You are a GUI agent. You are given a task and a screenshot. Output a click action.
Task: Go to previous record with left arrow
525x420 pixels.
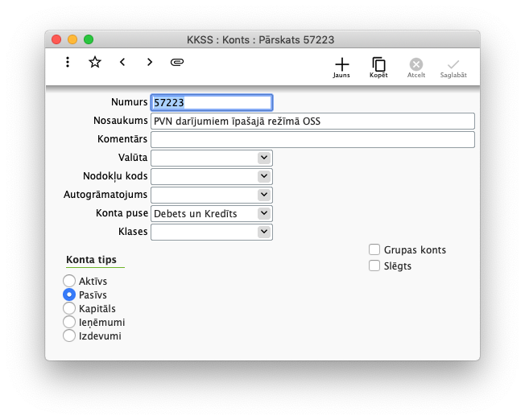coord(122,62)
